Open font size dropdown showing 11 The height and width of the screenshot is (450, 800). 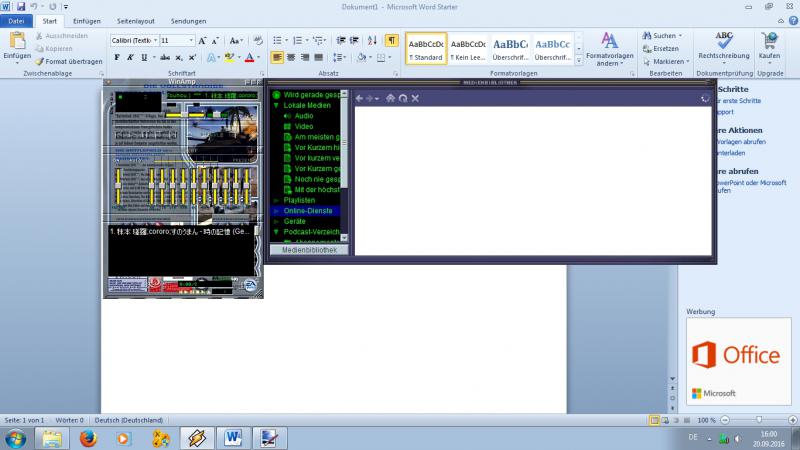click(191, 40)
